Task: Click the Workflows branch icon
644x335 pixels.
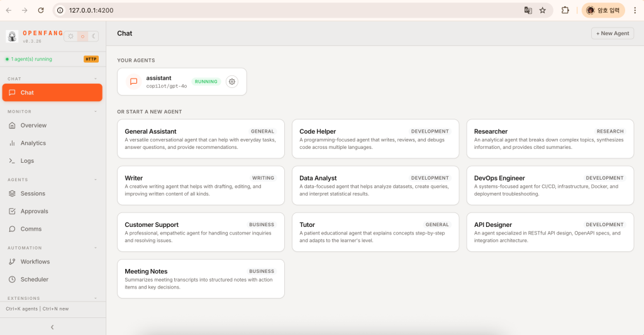Action: [x=12, y=261]
